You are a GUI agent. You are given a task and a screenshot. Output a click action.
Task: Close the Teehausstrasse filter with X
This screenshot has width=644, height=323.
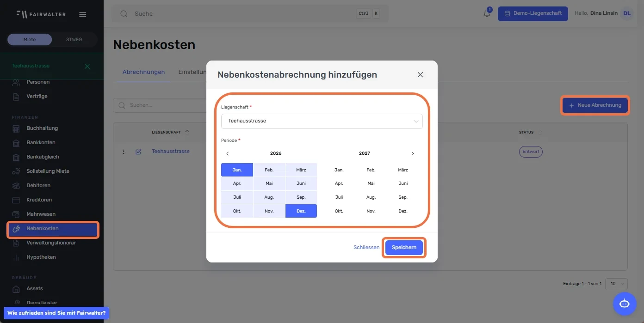pyautogui.click(x=87, y=66)
